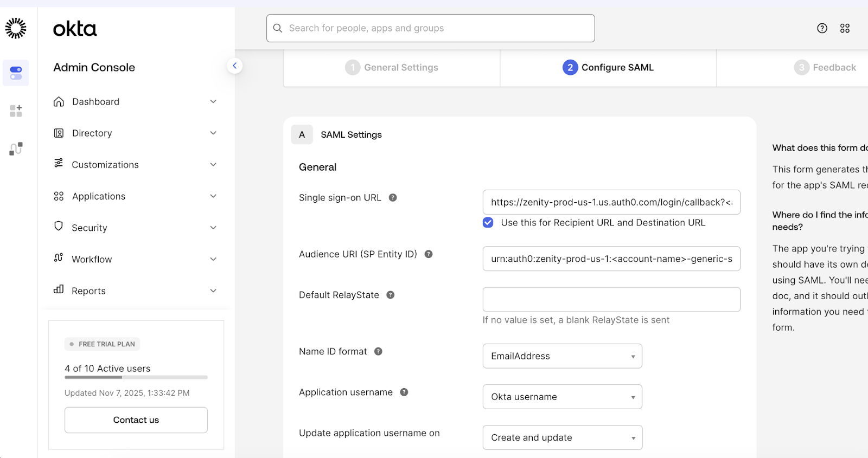
Task: Click the search magnifier icon
Action: pyautogui.click(x=278, y=28)
